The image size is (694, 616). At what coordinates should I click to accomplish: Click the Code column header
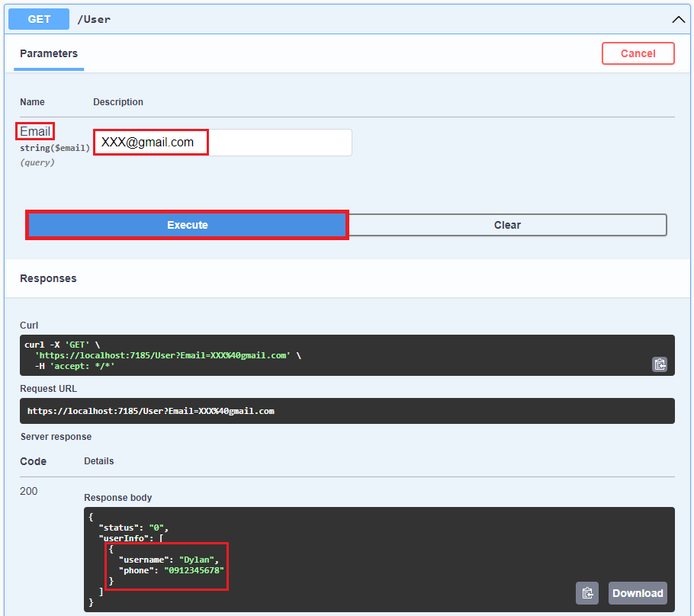34,461
